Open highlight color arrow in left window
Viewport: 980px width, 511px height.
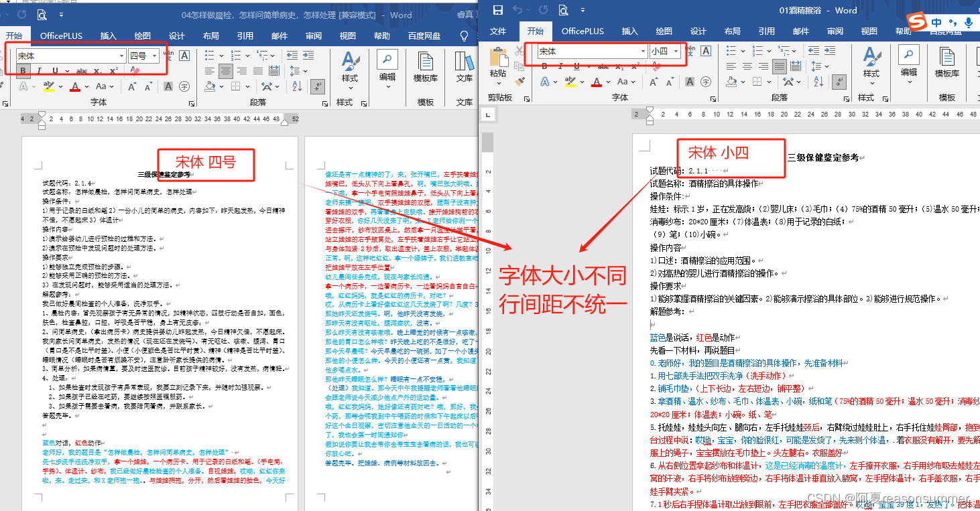point(60,86)
